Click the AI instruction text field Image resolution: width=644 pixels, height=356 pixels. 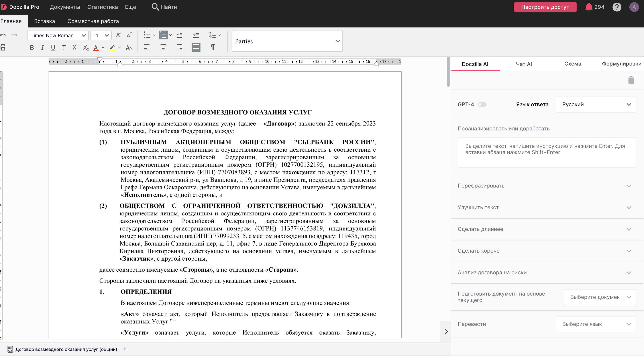547,152
